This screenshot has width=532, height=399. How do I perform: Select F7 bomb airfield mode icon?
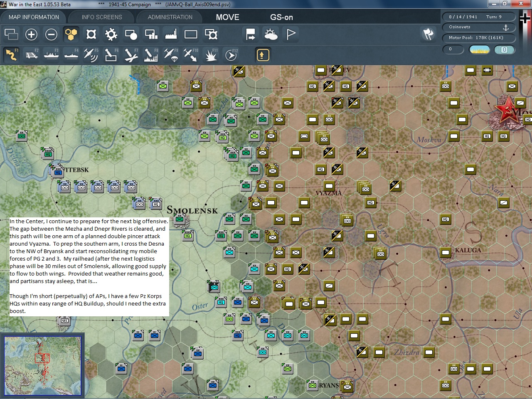click(131, 55)
